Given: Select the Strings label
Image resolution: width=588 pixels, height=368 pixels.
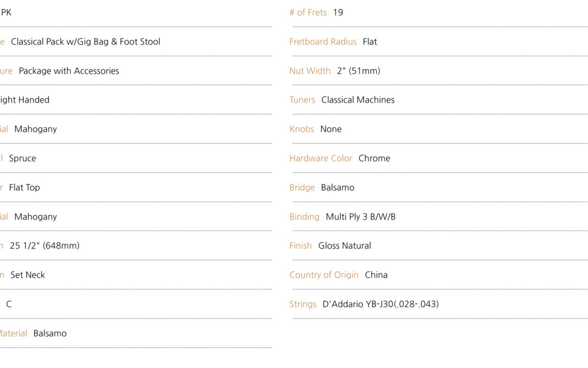Looking at the screenshot, I should tap(303, 304).
